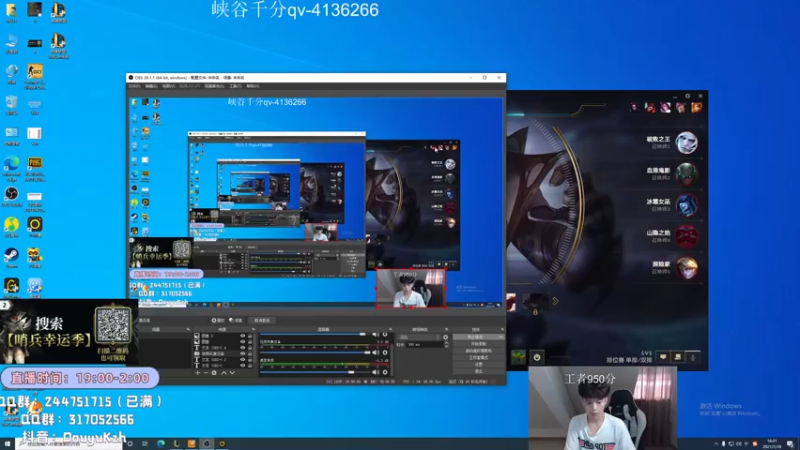Select 山隐之焰 champion portrait

click(x=686, y=236)
